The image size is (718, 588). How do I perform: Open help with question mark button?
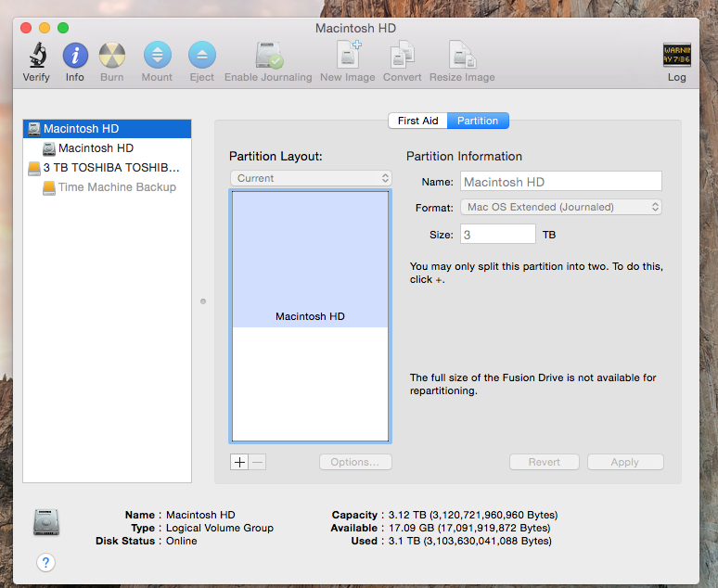[45, 562]
